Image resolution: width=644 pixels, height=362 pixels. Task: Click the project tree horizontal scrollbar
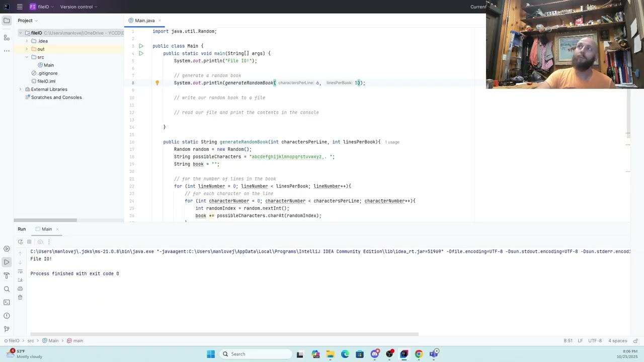pyautogui.click(x=45, y=220)
